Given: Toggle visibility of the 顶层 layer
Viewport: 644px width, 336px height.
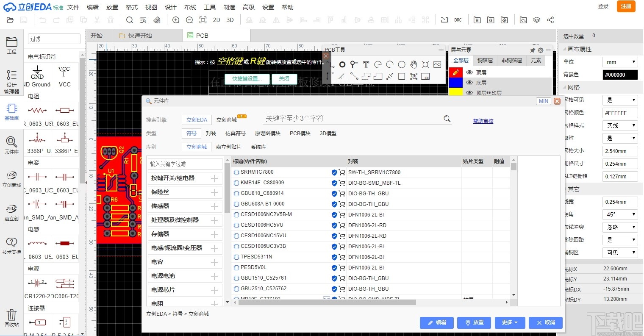Looking at the screenshot, I should coord(469,72).
